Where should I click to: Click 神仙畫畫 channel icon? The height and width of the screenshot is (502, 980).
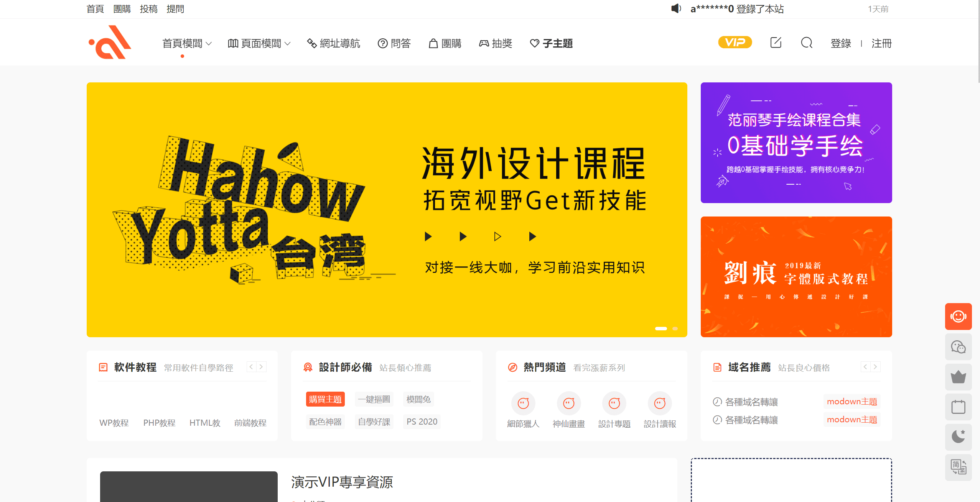pyautogui.click(x=569, y=403)
